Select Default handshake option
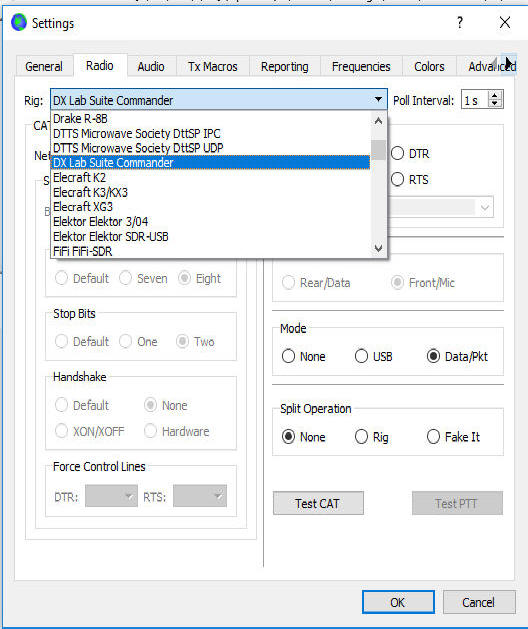The width and height of the screenshot is (528, 629). coord(82,405)
